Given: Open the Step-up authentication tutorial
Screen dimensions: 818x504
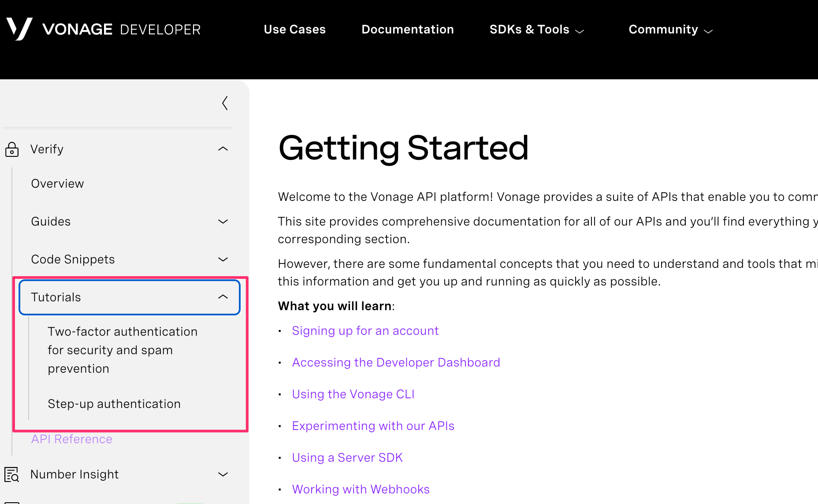Looking at the screenshot, I should point(114,404).
